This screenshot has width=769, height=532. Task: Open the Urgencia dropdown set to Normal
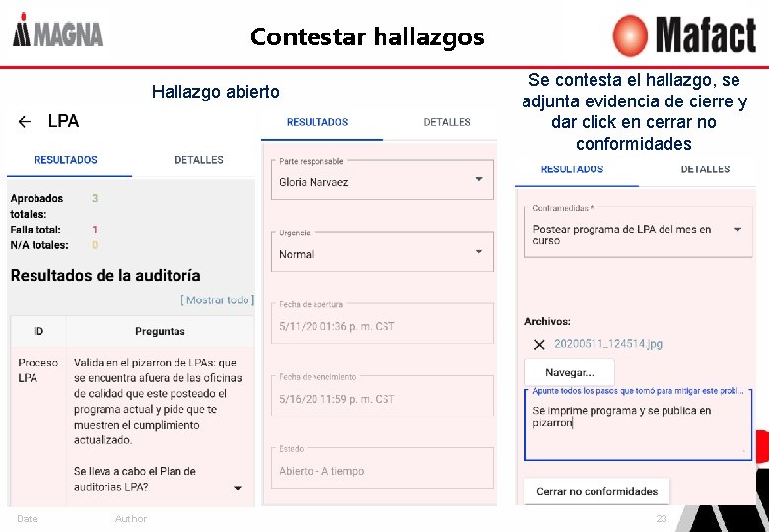383,252
